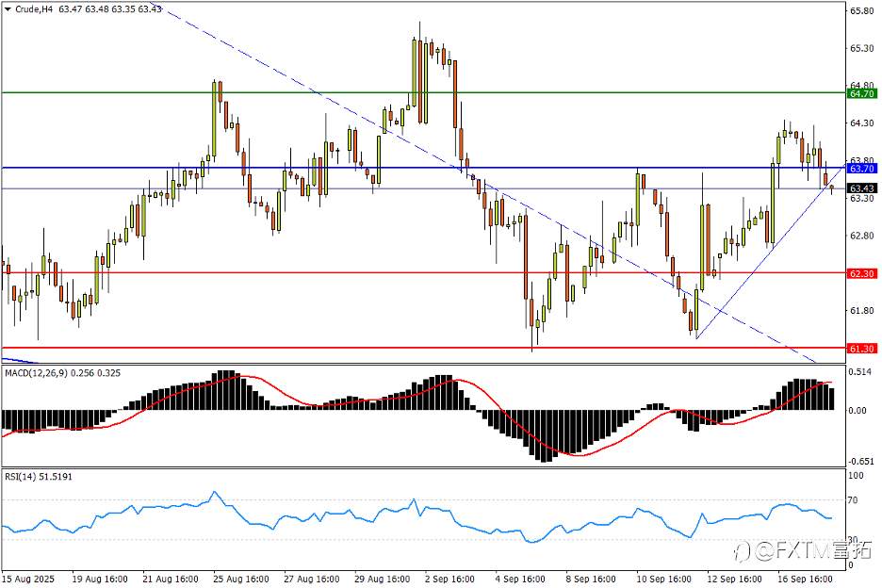This screenshot has width=882, height=588.
Task: Click the 12 Sep 16:00 time label
Action: coord(735,579)
